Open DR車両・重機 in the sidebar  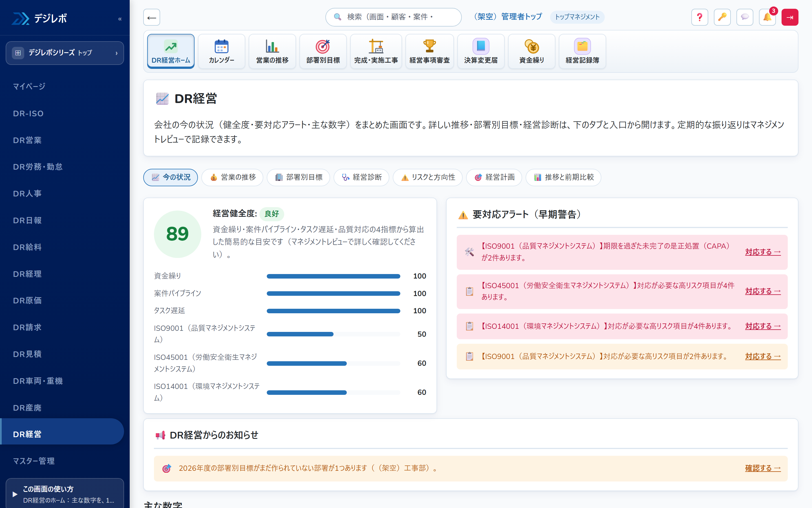[62, 381]
